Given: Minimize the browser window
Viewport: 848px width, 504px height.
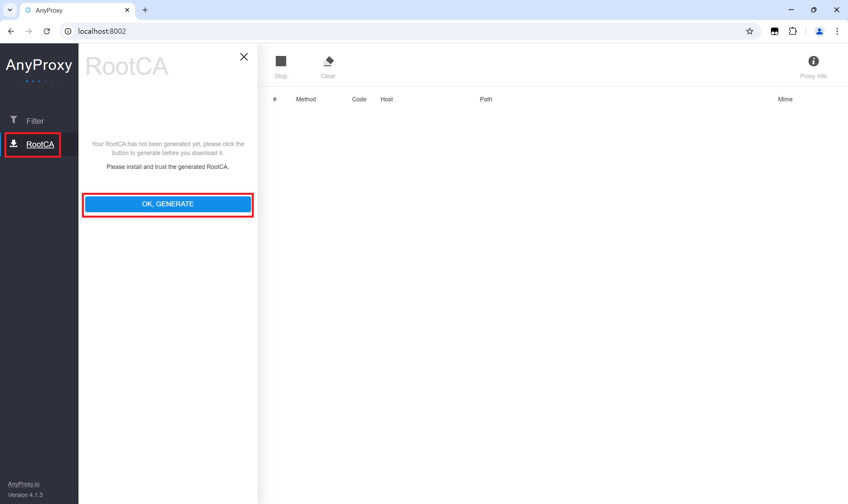Looking at the screenshot, I should click(791, 10).
